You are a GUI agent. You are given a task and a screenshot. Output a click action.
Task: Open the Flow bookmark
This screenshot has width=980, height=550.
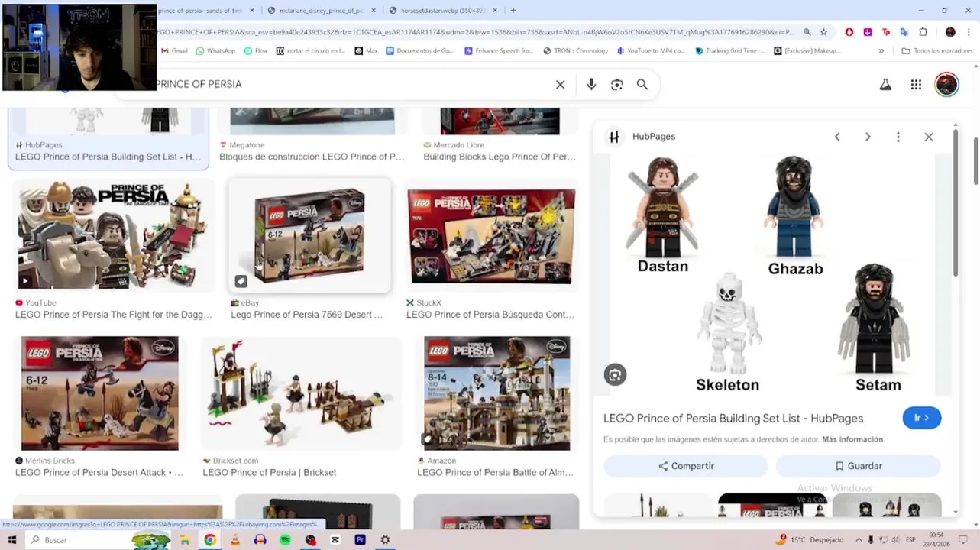click(x=256, y=51)
